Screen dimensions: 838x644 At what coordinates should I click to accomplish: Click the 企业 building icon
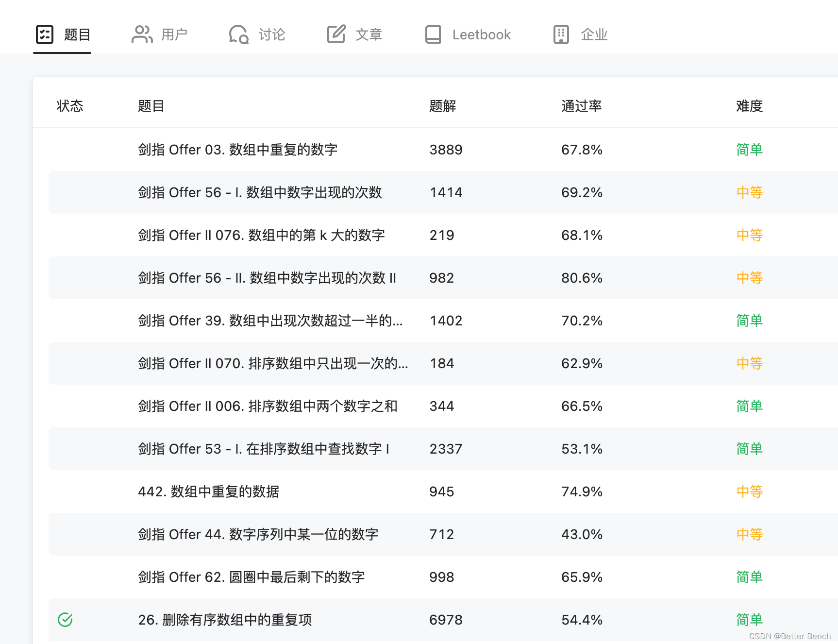561,34
